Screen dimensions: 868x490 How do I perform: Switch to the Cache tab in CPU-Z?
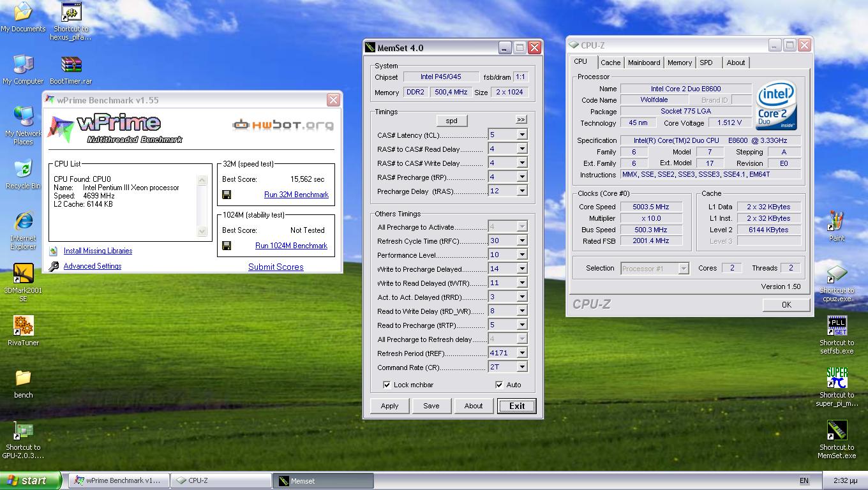pyautogui.click(x=610, y=63)
